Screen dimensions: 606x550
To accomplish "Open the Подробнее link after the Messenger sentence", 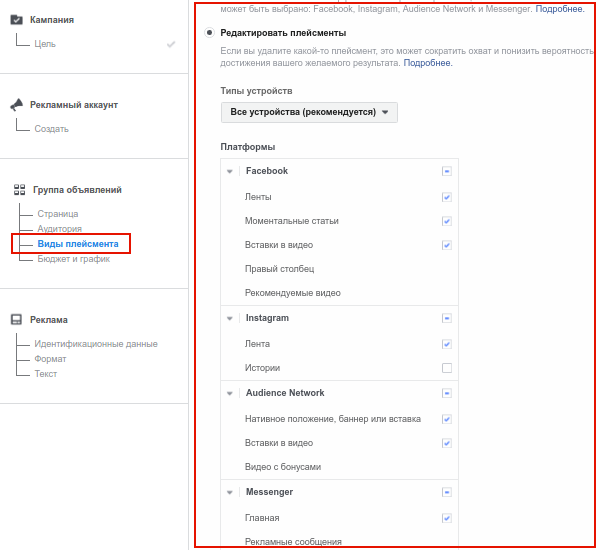I will (x=560, y=9).
